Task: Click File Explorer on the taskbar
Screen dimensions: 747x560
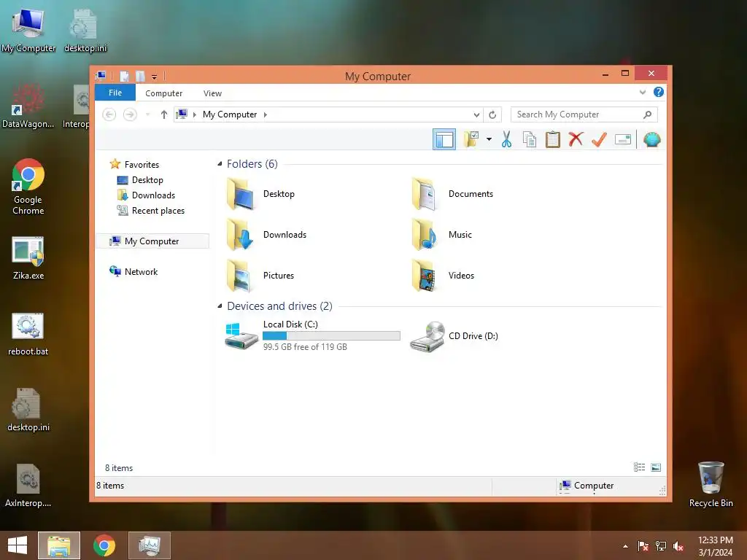Action: (59, 545)
